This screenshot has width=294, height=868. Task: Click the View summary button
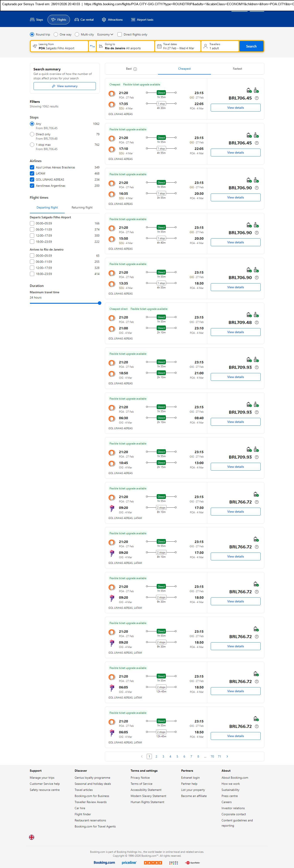pyautogui.click(x=64, y=86)
